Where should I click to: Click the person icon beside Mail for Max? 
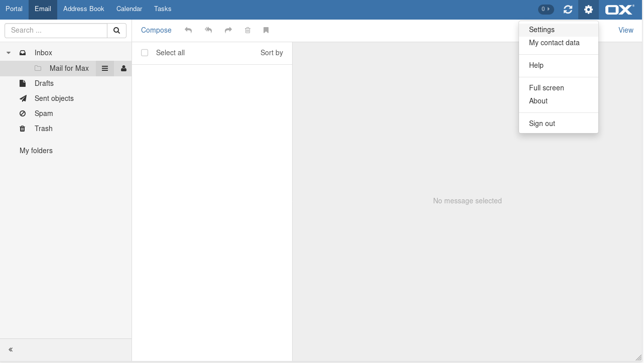123,68
